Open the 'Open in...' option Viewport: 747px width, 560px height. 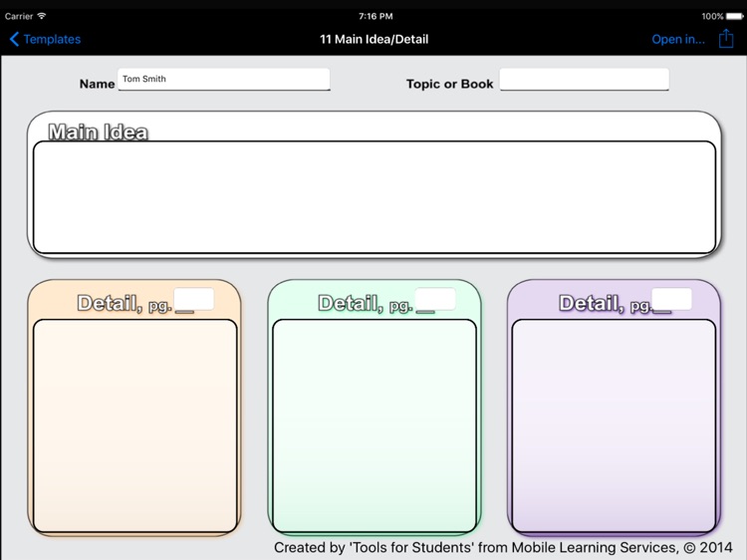click(678, 39)
